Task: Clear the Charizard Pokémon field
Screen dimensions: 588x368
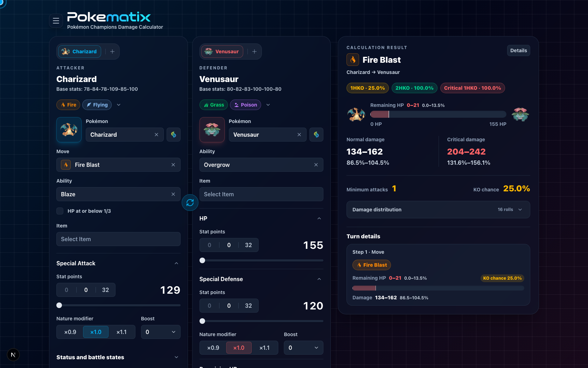Action: [156, 135]
